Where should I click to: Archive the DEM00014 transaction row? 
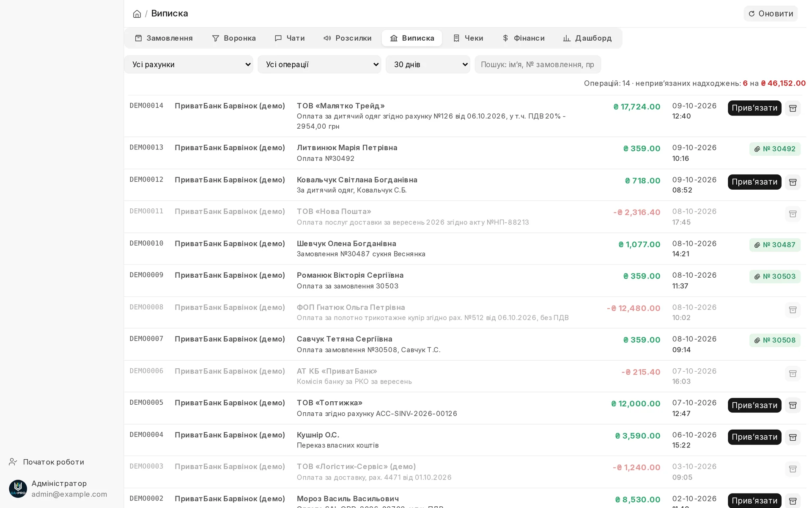click(x=793, y=108)
